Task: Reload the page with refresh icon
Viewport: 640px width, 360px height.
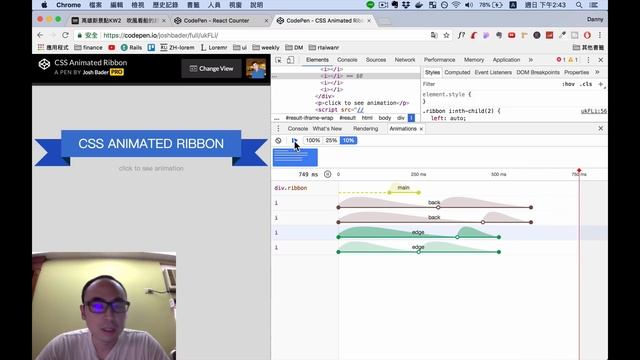Action: click(x=65, y=35)
